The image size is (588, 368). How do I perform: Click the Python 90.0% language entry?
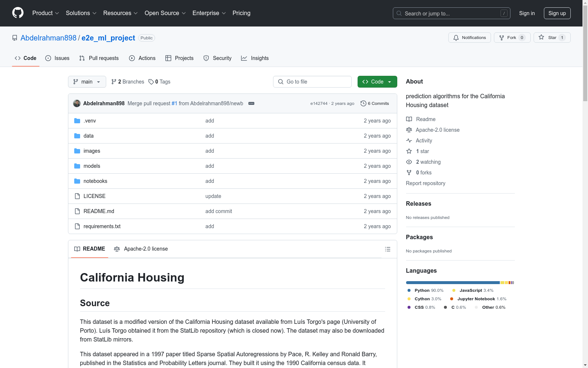tap(426, 290)
